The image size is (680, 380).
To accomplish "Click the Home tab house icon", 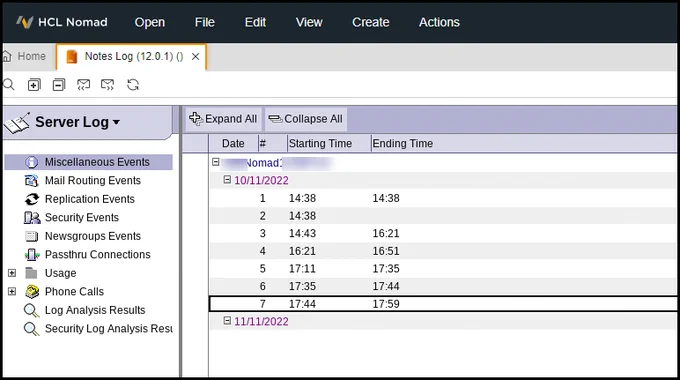I will pos(6,56).
